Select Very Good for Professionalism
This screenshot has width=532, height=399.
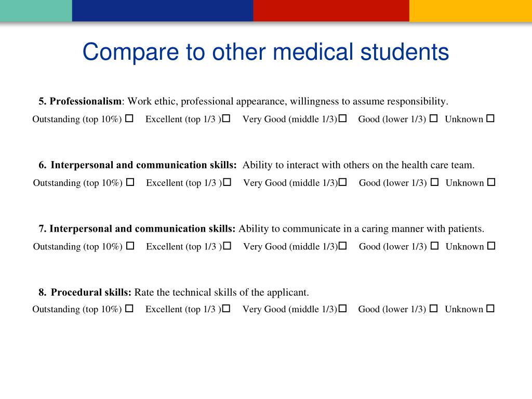click(343, 118)
